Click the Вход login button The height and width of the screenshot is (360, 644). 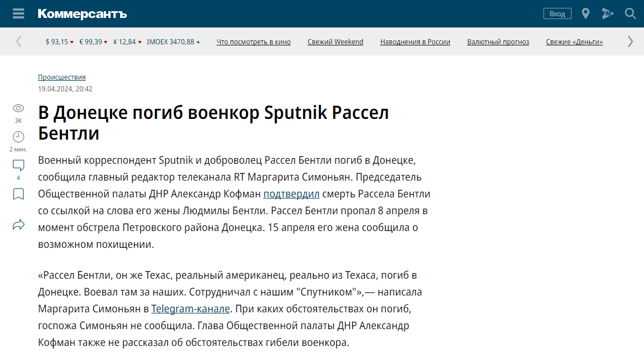[558, 13]
